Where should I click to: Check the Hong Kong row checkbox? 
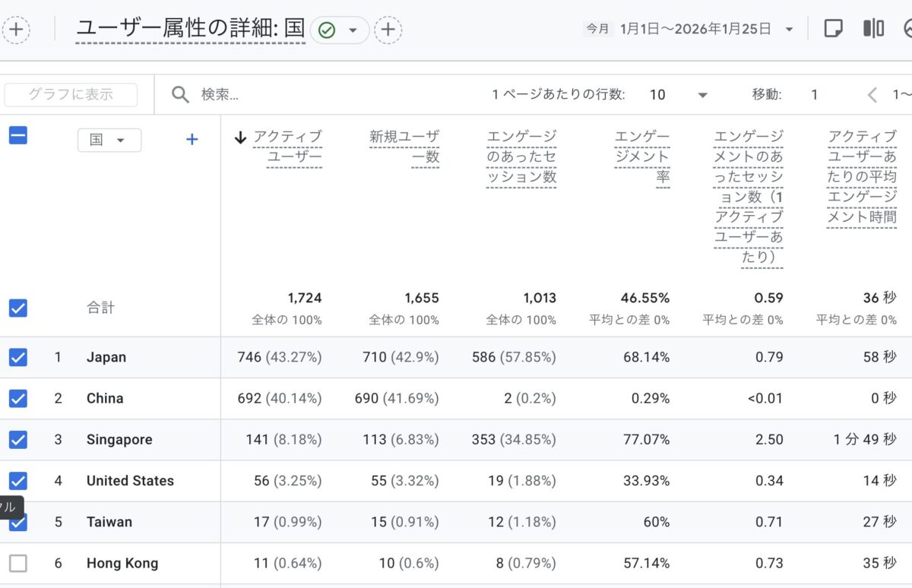17,563
